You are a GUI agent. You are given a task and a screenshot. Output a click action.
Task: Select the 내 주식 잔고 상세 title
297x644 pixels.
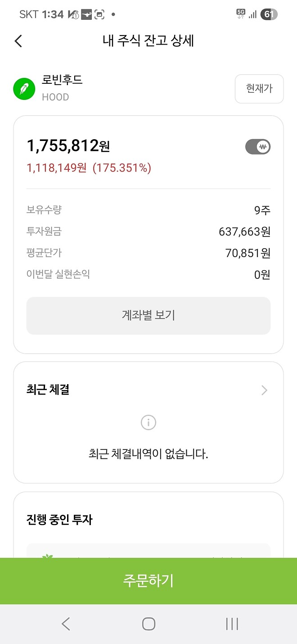pyautogui.click(x=148, y=41)
